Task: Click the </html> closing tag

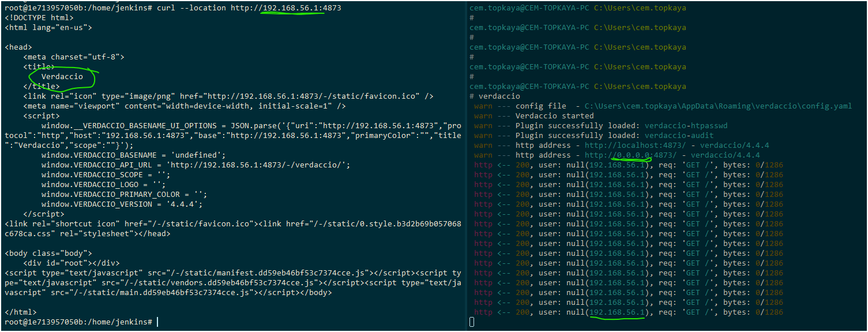Action: coord(20,312)
